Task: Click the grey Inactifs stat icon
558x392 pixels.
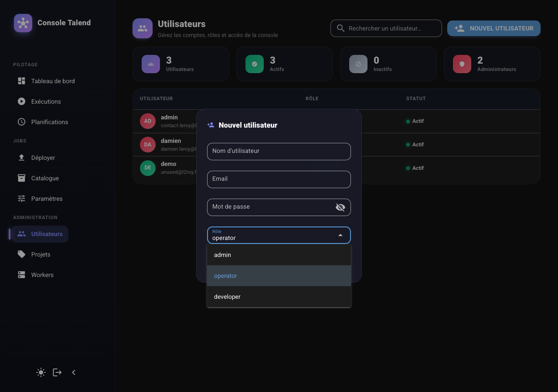Action: coord(358,64)
